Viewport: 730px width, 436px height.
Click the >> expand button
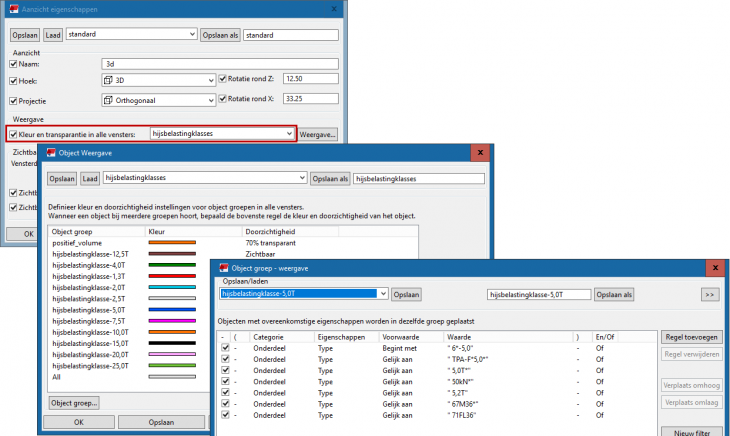709,295
